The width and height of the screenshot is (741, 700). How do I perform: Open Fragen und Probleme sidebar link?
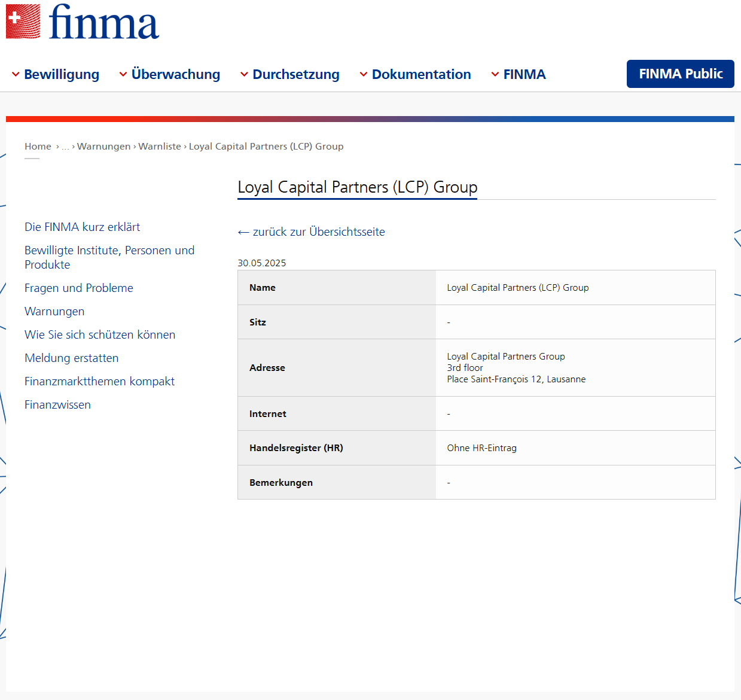pyautogui.click(x=79, y=288)
